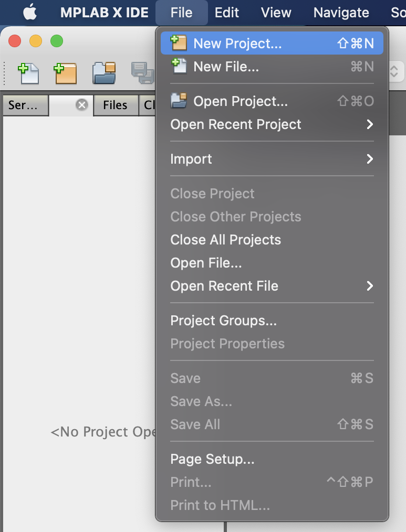Select New File from the File menu

coord(226,67)
